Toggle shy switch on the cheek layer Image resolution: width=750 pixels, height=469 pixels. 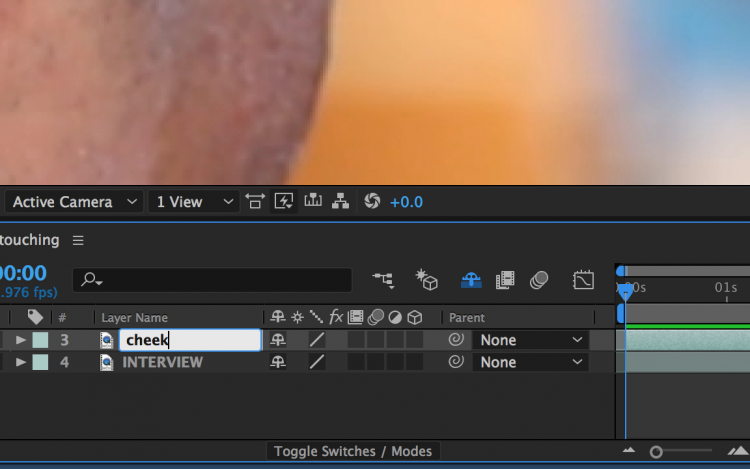tap(278, 340)
